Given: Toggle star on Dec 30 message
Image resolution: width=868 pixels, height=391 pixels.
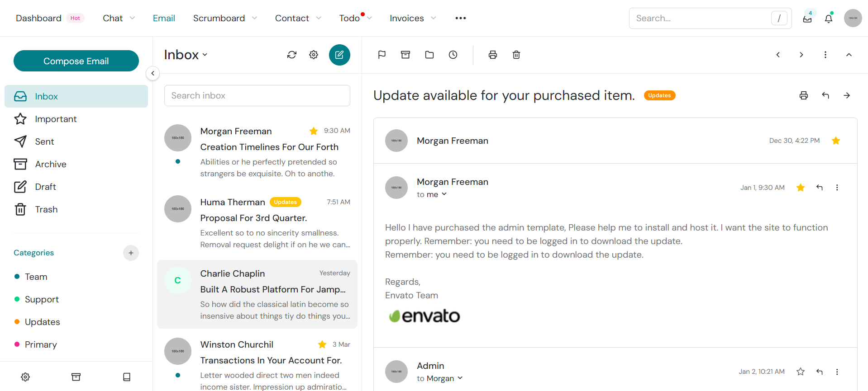Looking at the screenshot, I should pyautogui.click(x=836, y=141).
